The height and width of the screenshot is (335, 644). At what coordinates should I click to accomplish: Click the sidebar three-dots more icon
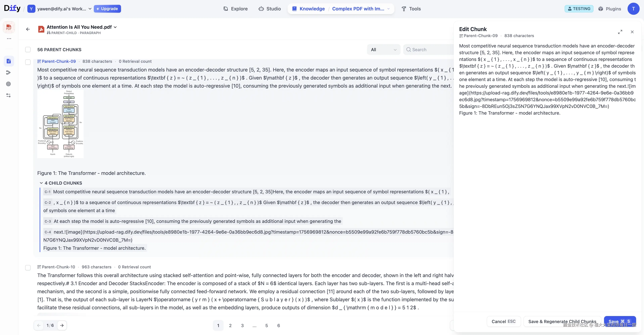click(x=9, y=38)
